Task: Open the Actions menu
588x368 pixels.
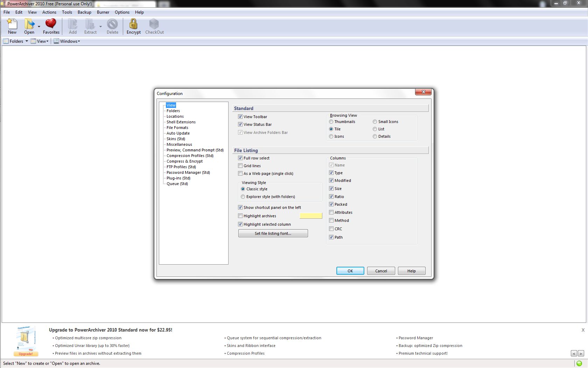Action: click(49, 12)
